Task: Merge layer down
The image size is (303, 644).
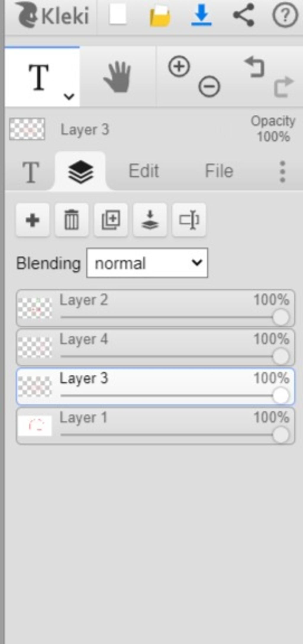Action: point(150,220)
